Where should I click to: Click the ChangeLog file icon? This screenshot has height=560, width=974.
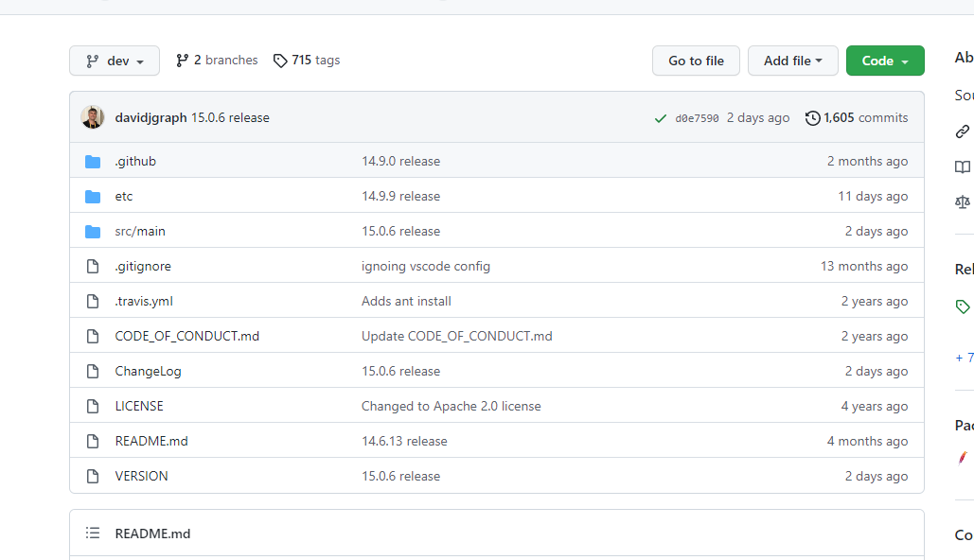point(93,371)
